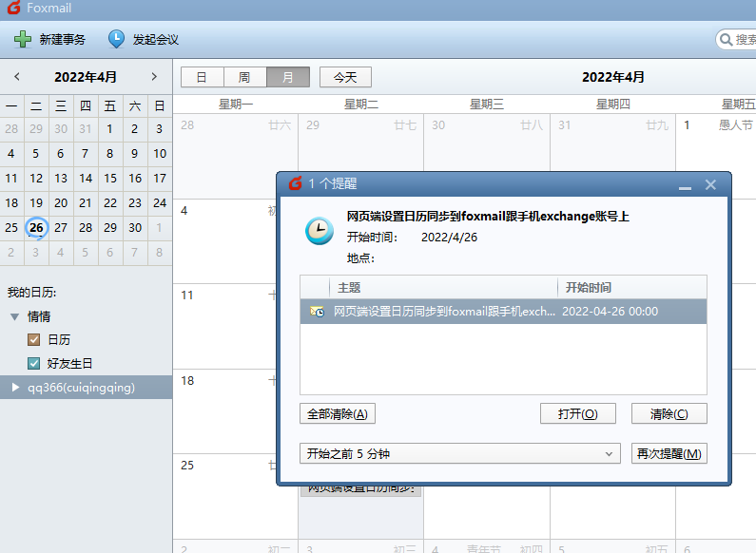Viewport: 756px width, 553px height.
Task: Minimize the reminder dialog
Action: [x=685, y=184]
